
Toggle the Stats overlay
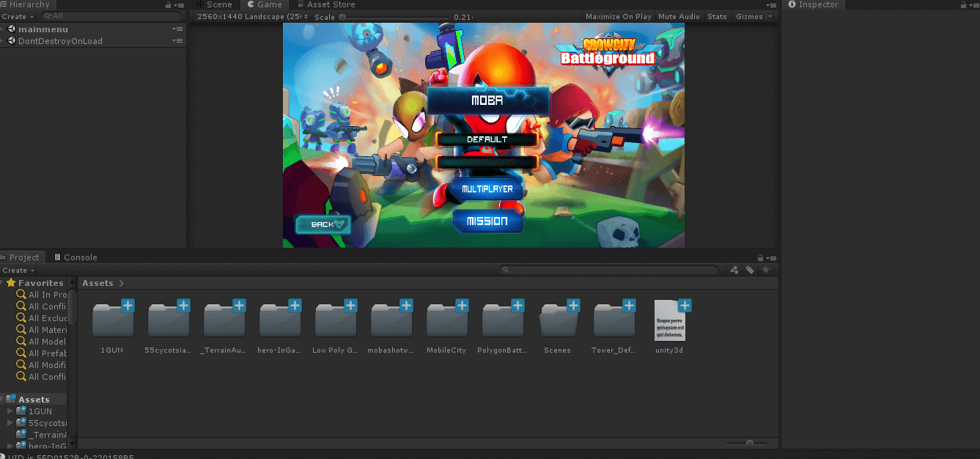717,17
